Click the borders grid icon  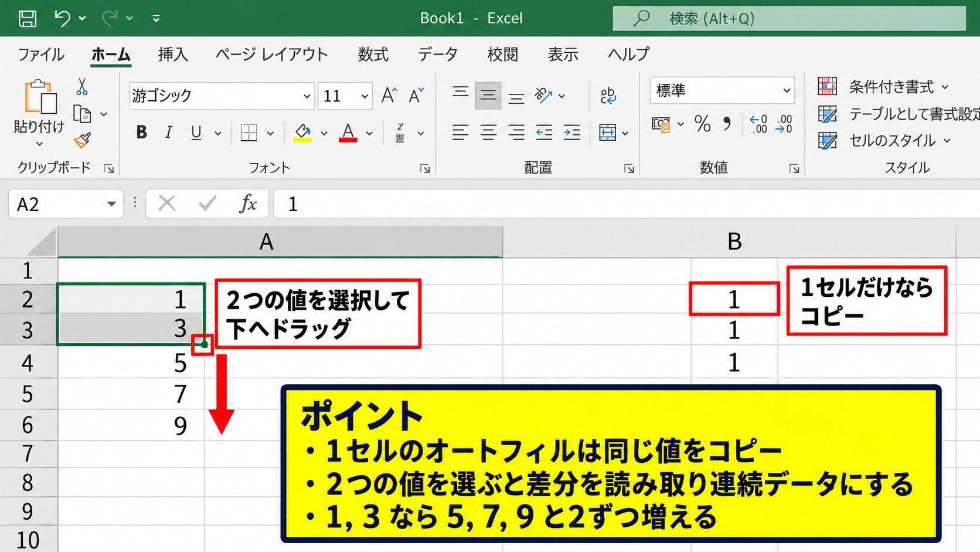[249, 133]
